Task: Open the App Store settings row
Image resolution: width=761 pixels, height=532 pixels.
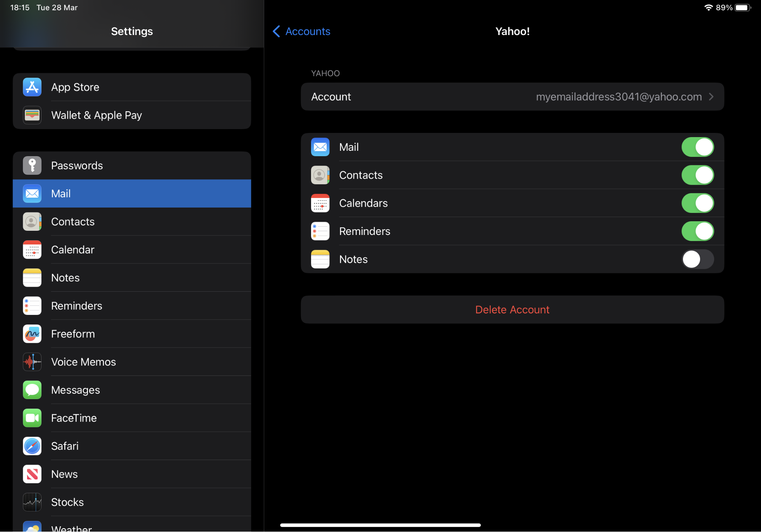Action: click(132, 87)
